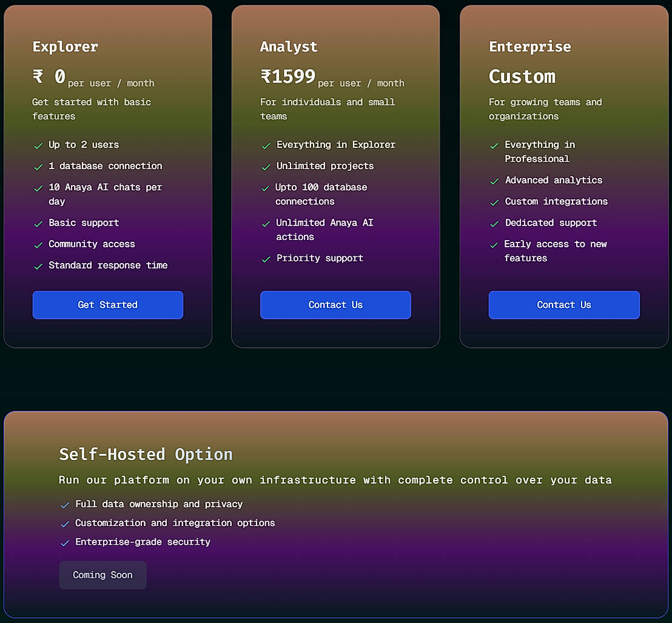The width and height of the screenshot is (672, 623).
Task: Click checkmark beside Early access to new features
Action: pyautogui.click(x=494, y=245)
